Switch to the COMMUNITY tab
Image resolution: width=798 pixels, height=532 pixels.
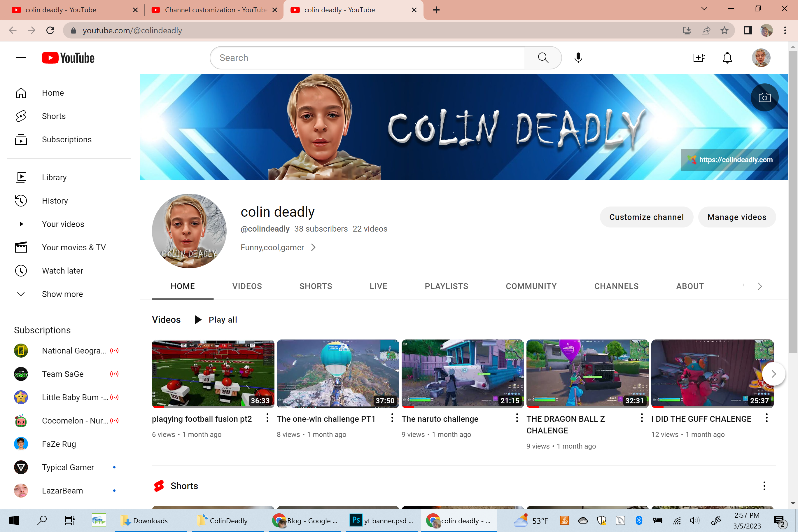pyautogui.click(x=531, y=286)
